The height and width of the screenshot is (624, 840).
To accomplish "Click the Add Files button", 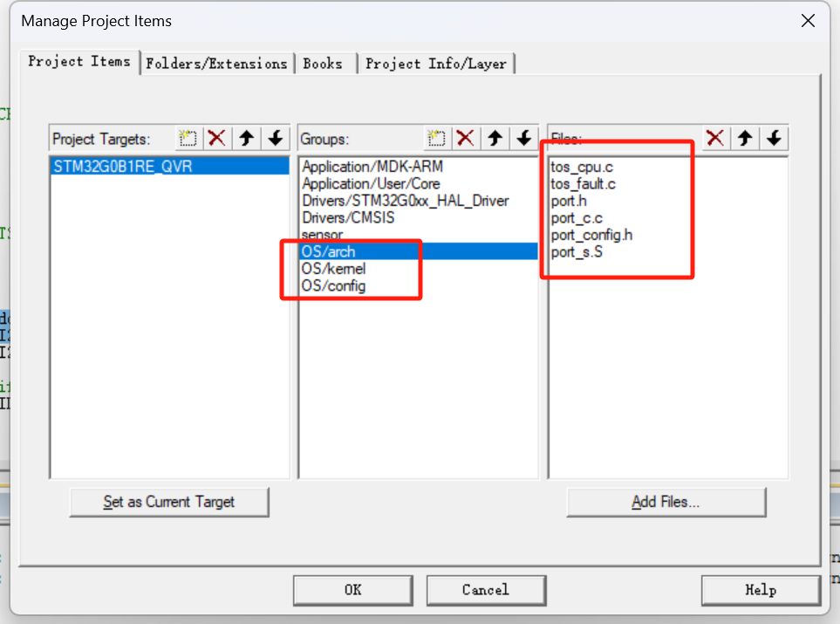I will click(x=666, y=502).
